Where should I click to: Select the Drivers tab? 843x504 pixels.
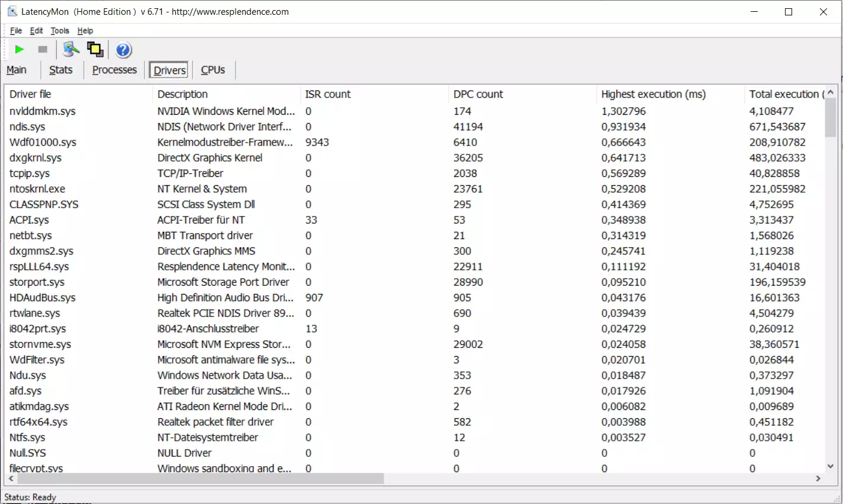tap(169, 70)
